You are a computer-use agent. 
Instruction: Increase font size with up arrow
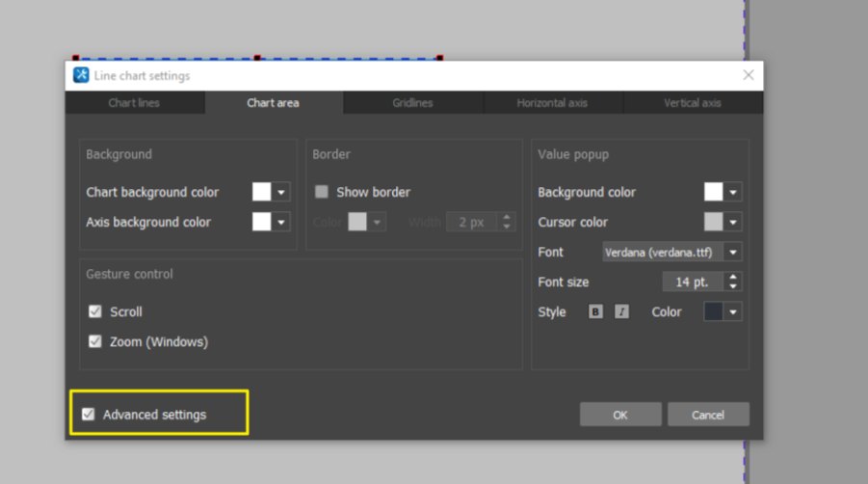(x=734, y=277)
